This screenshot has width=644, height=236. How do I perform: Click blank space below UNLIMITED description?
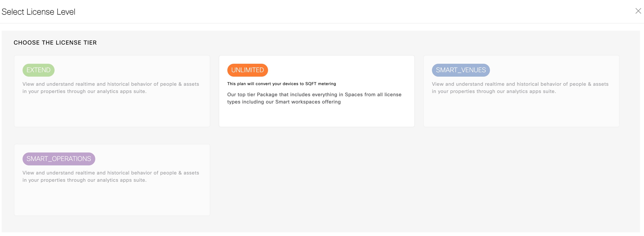click(x=317, y=116)
